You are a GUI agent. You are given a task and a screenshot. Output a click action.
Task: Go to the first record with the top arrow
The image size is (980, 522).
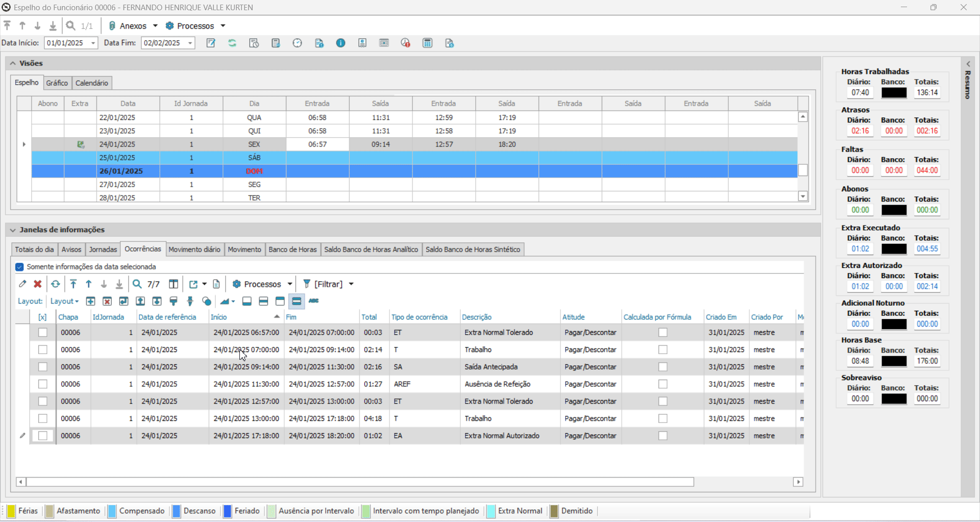[7, 26]
